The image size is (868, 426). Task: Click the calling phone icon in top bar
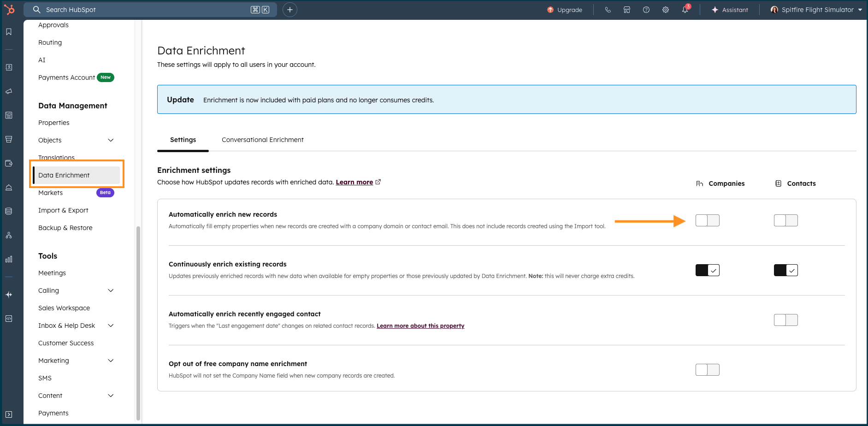pyautogui.click(x=608, y=10)
